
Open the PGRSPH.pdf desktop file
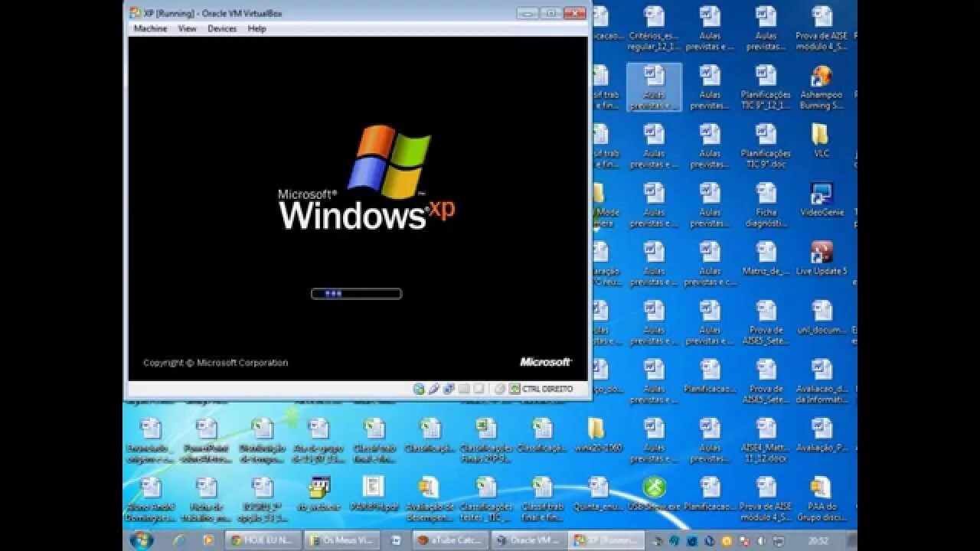click(374, 494)
